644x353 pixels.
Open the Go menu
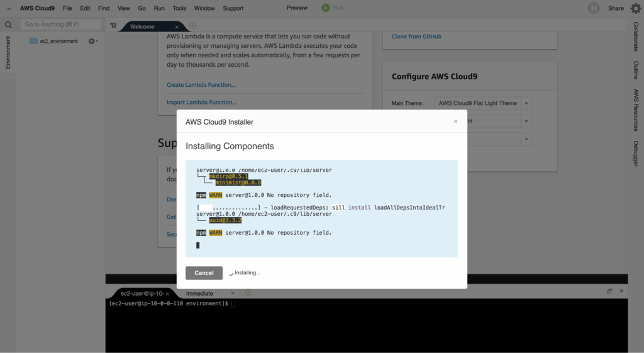click(x=142, y=8)
